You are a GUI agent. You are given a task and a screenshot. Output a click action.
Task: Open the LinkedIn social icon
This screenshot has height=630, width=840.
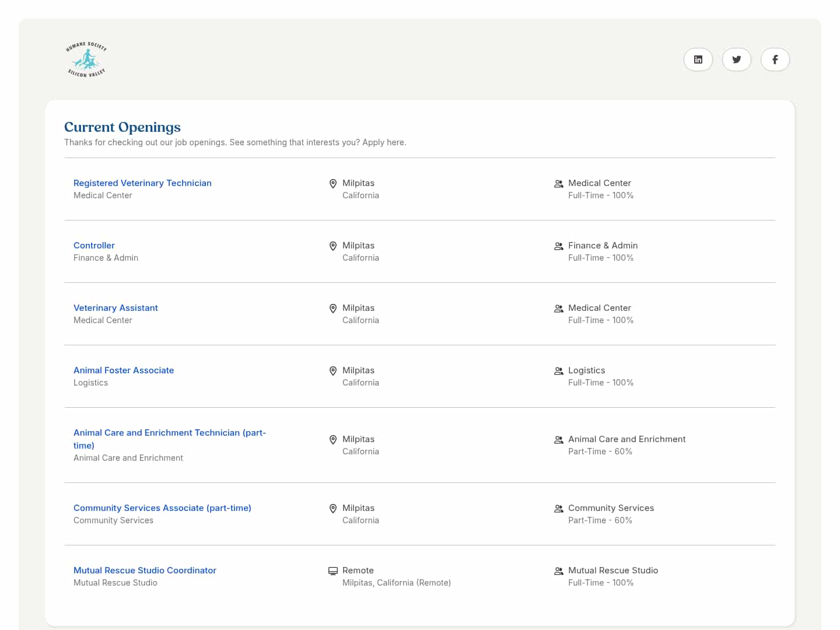[698, 60]
